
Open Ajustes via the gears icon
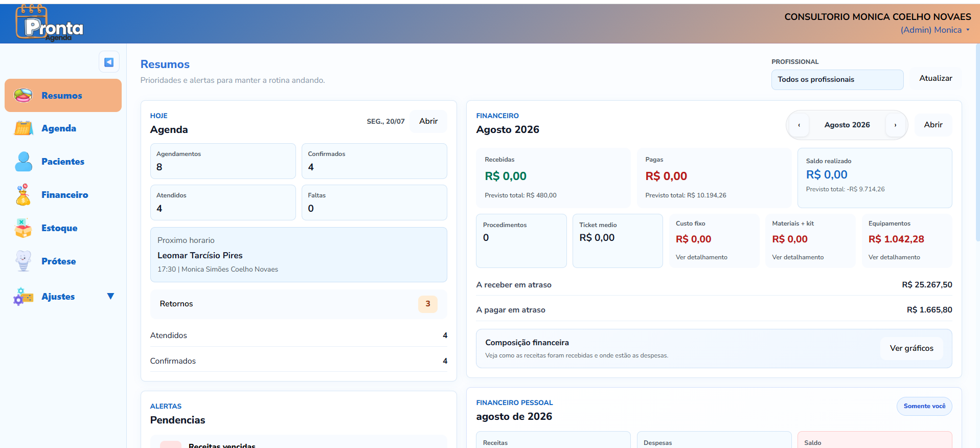coord(24,297)
